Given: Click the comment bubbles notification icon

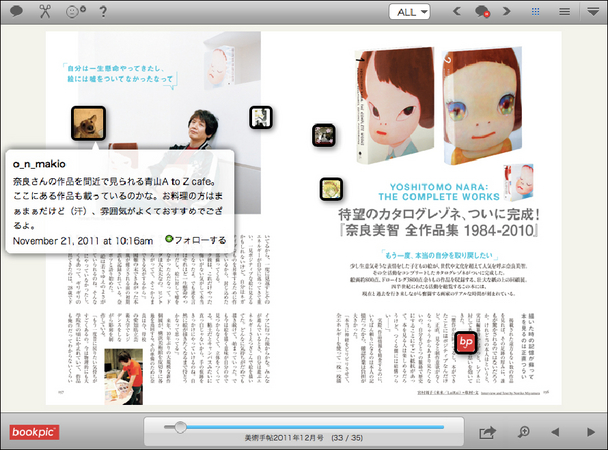Looking at the screenshot, I should [x=482, y=12].
